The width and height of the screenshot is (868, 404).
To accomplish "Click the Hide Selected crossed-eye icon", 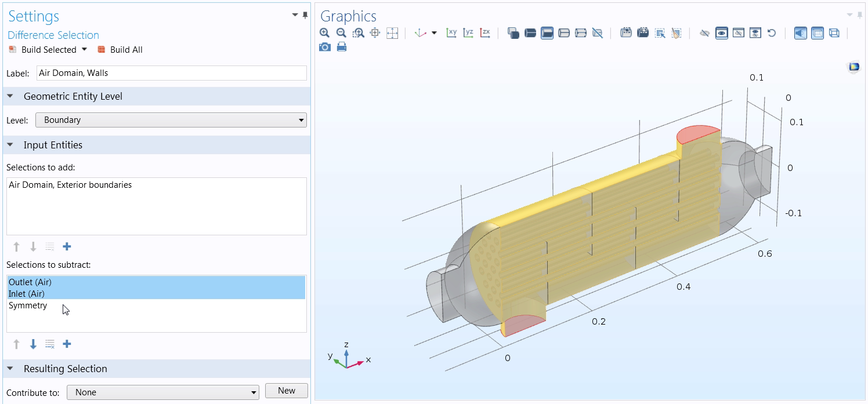I will click(x=704, y=33).
